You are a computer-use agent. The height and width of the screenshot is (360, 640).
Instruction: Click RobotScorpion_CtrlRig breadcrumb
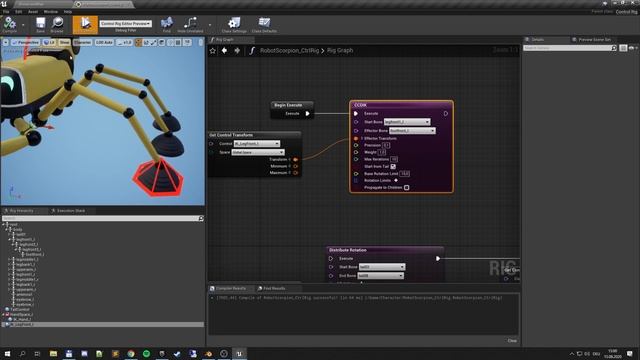[289, 51]
